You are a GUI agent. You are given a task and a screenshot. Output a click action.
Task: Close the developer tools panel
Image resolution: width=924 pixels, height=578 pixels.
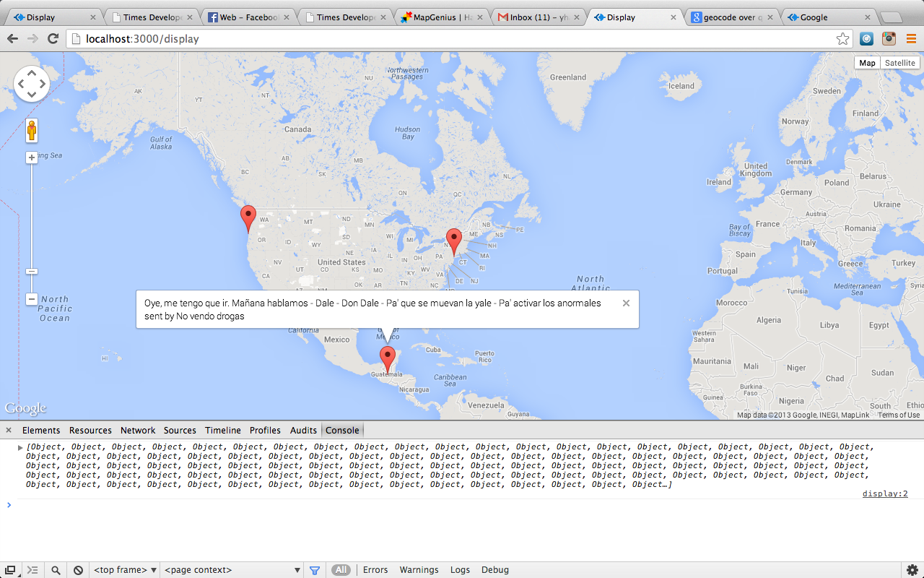(9, 430)
